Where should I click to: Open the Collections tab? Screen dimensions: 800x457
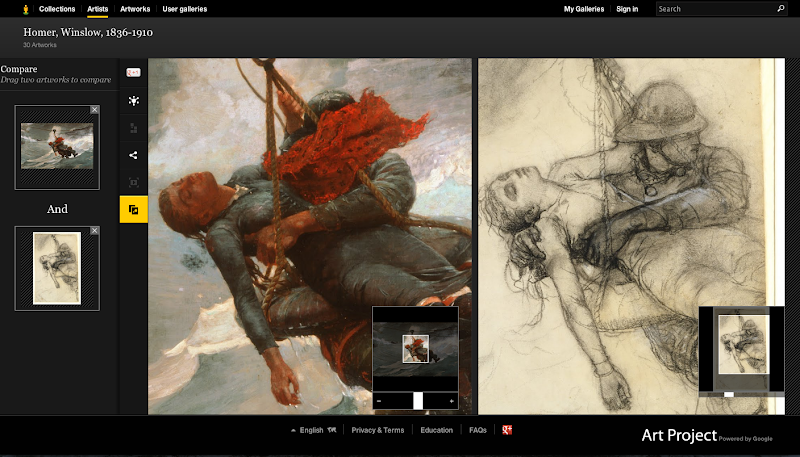point(57,9)
